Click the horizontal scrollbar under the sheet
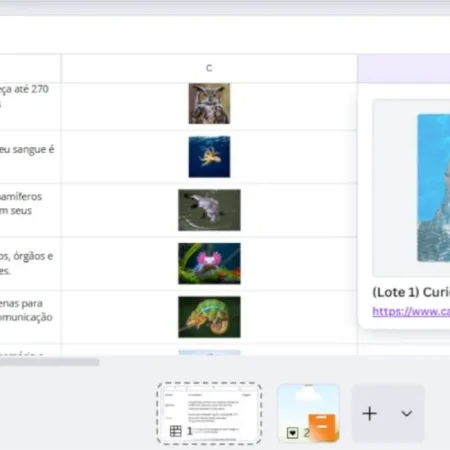 [x=49, y=362]
